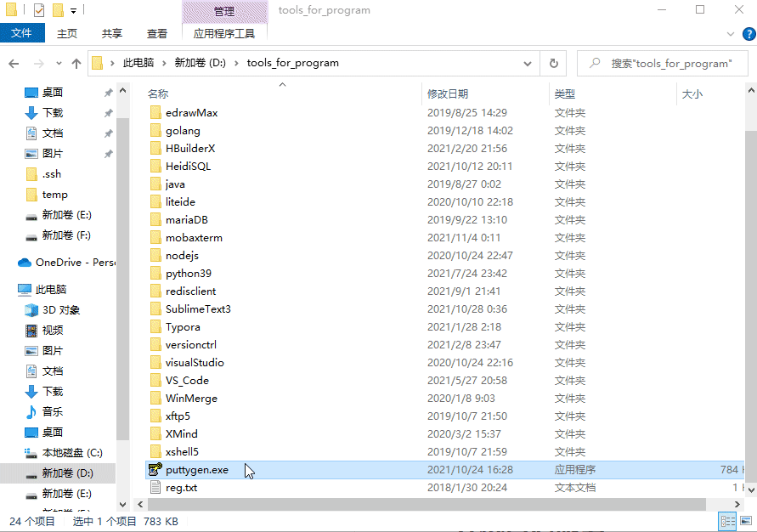
Task: Click the 管理 contextual tab header
Action: click(224, 11)
